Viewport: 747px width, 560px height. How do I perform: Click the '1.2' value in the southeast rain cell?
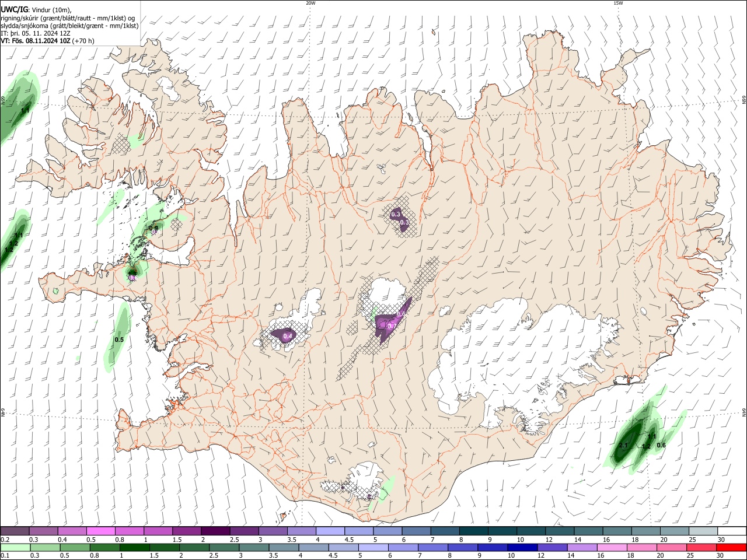pyautogui.click(x=646, y=447)
